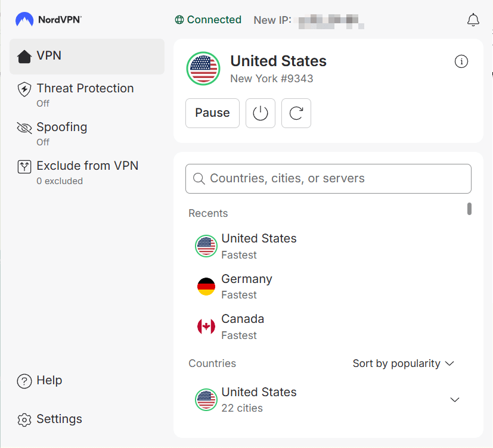Open Help via the question mark icon
This screenshot has height=448, width=493.
tap(24, 381)
